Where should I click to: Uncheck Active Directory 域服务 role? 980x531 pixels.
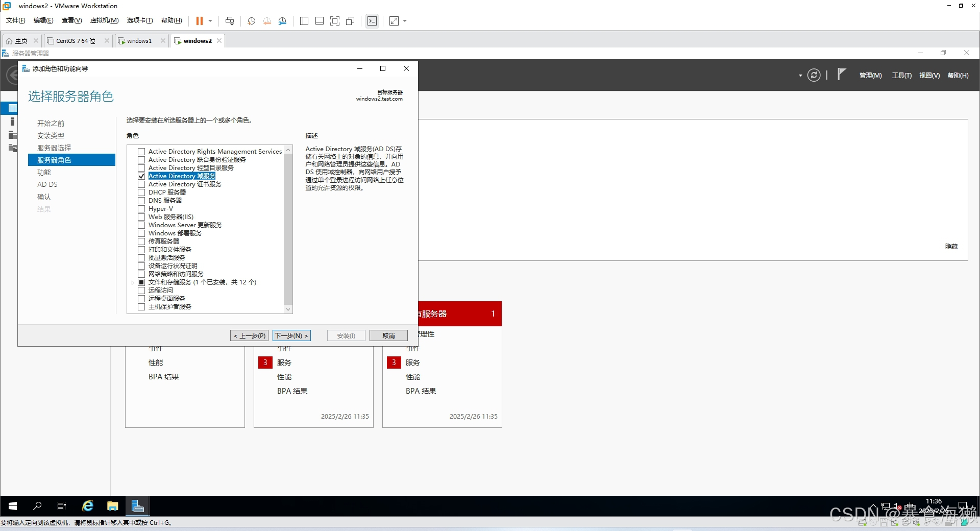click(141, 176)
